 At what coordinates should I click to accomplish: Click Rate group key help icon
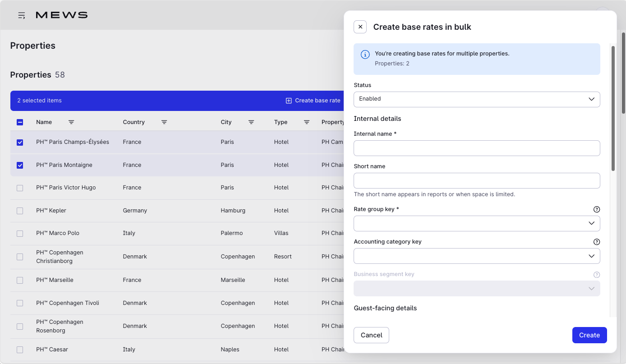pyautogui.click(x=597, y=209)
